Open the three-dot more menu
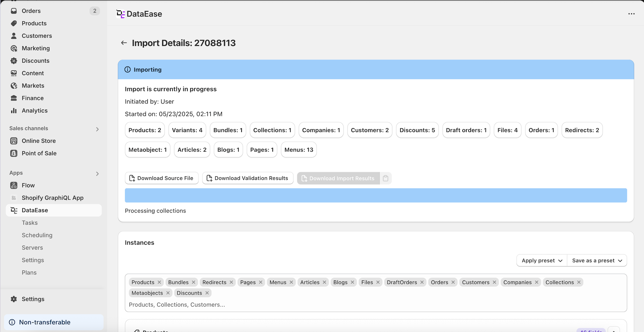This screenshot has height=332, width=644. [631, 14]
